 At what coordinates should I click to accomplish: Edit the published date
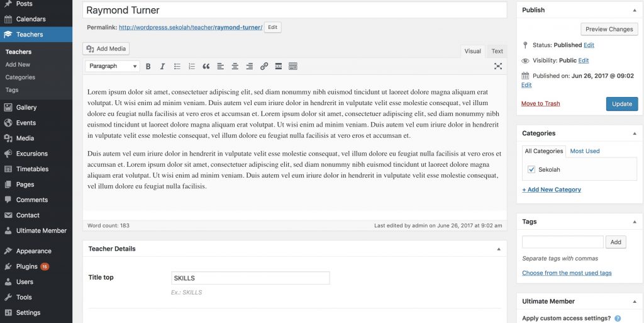coord(526,85)
